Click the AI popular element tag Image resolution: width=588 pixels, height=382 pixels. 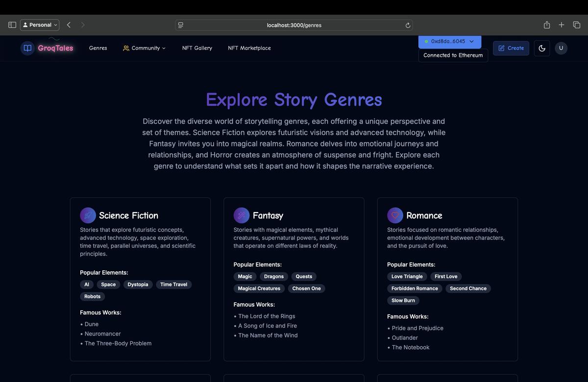(x=86, y=284)
